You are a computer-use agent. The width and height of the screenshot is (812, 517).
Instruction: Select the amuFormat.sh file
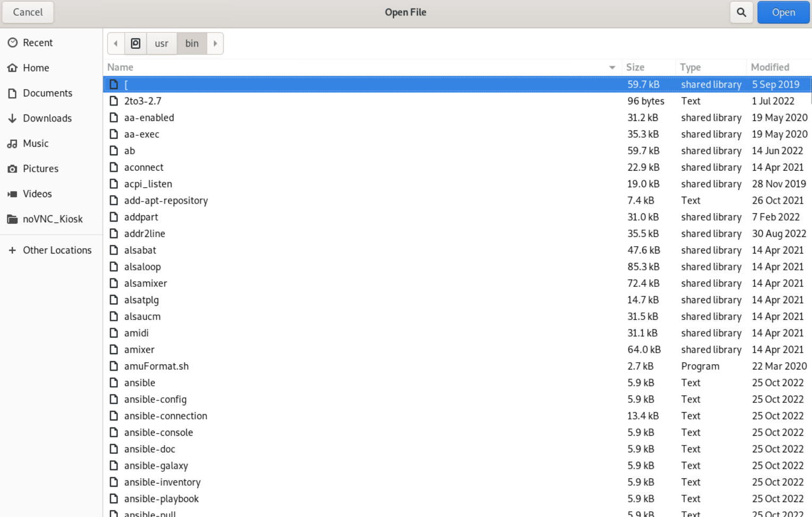(156, 366)
